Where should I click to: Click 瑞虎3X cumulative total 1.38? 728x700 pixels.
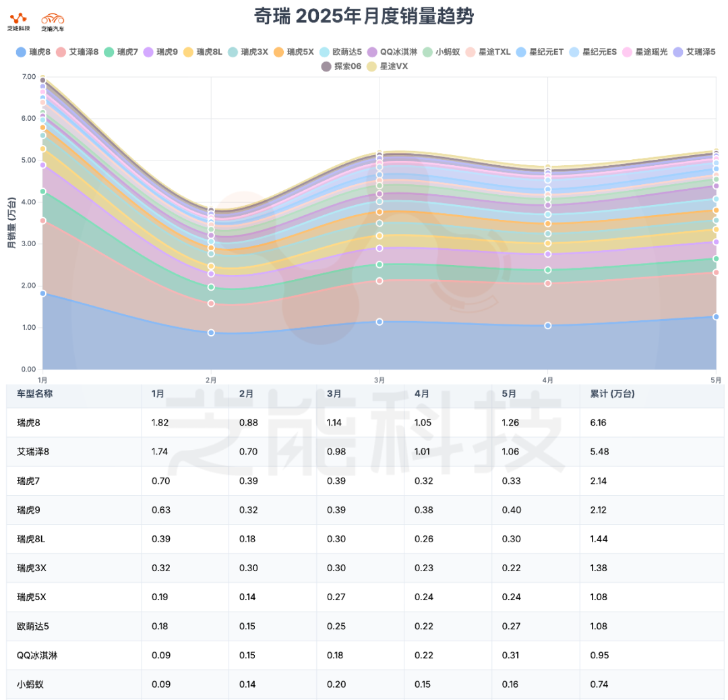(x=599, y=568)
